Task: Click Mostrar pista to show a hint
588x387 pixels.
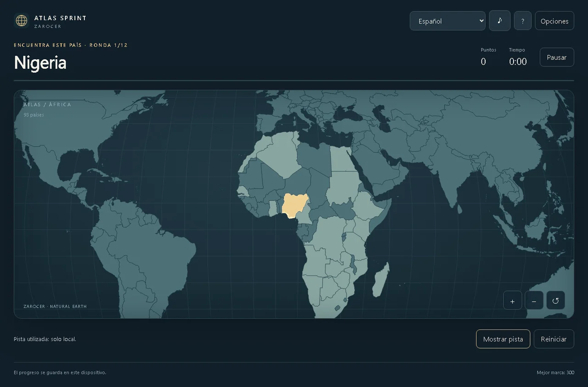Action: [503, 339]
